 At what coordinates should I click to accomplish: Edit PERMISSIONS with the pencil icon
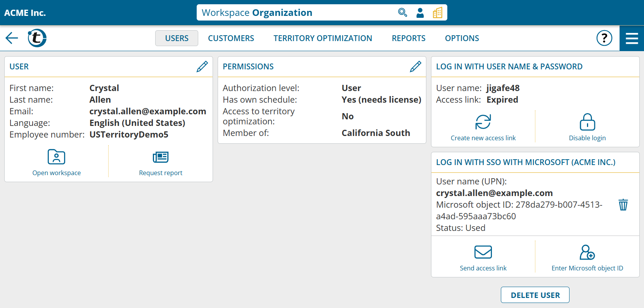coord(415,67)
